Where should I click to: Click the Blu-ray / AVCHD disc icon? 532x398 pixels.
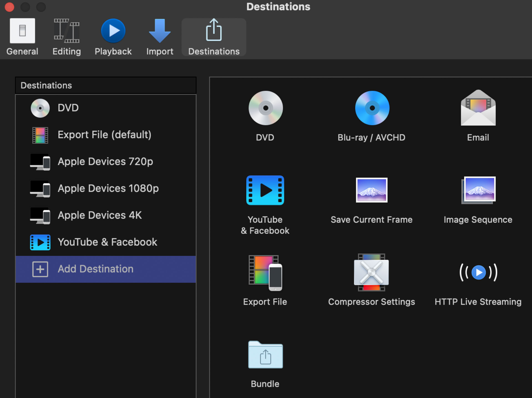pyautogui.click(x=372, y=108)
